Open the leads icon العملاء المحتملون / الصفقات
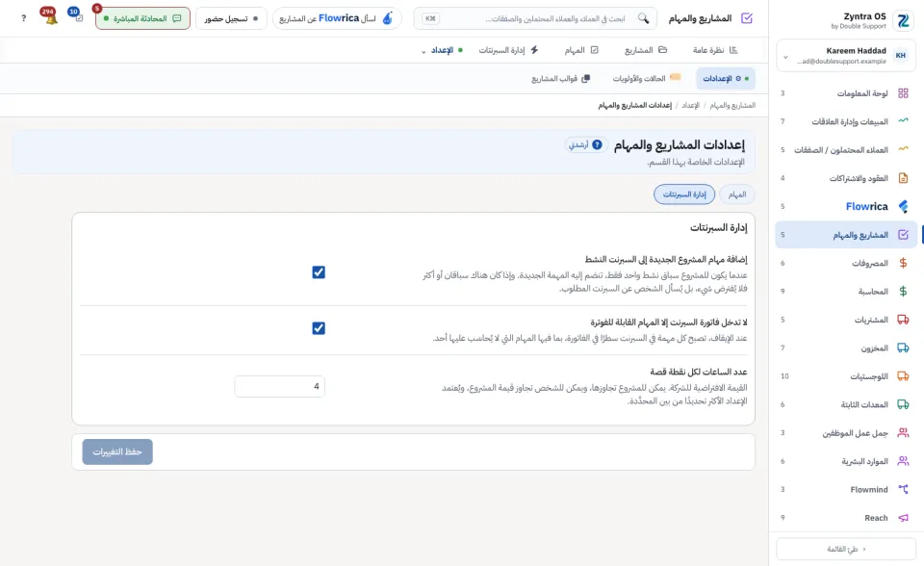Image resolution: width=924 pixels, height=566 pixels. 903,149
